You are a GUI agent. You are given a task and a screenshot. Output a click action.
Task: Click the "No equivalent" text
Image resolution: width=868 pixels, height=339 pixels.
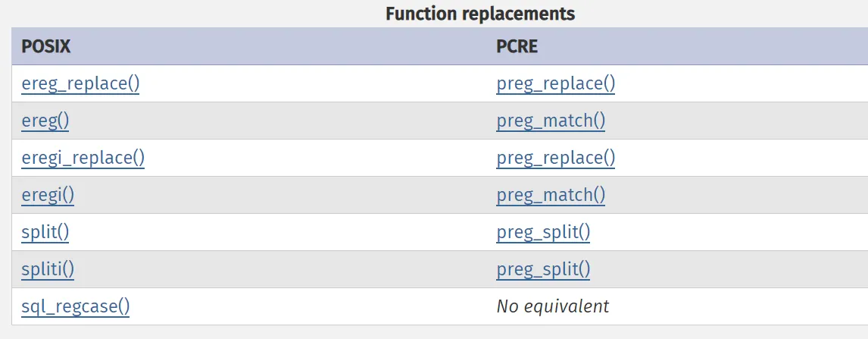[x=552, y=306]
